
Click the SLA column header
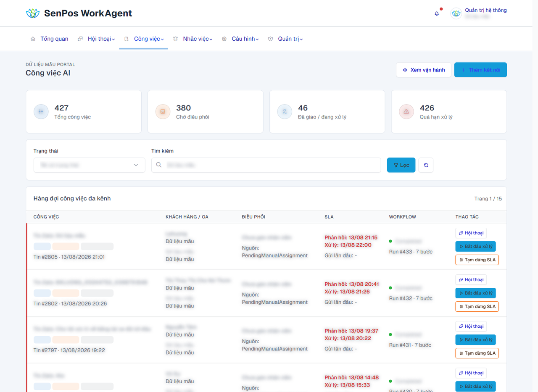point(329,217)
